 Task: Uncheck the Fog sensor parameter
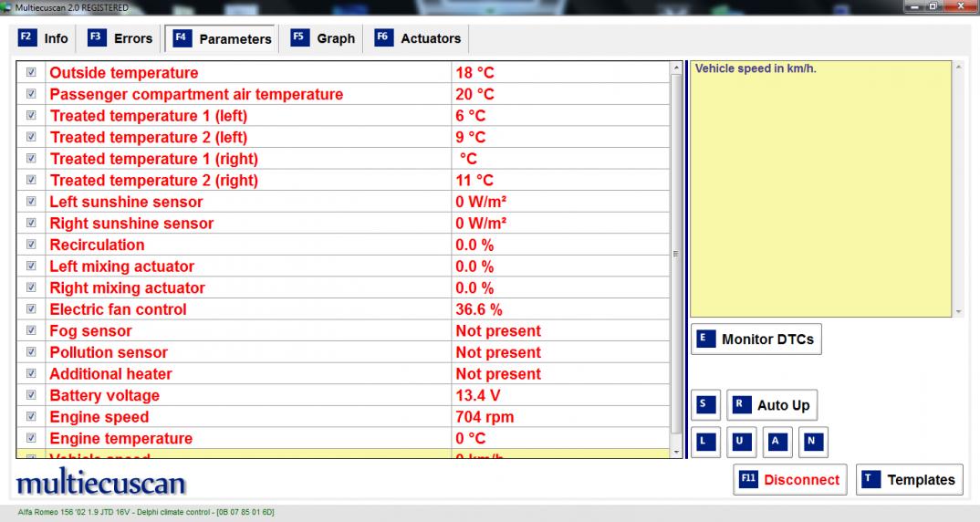tap(31, 330)
